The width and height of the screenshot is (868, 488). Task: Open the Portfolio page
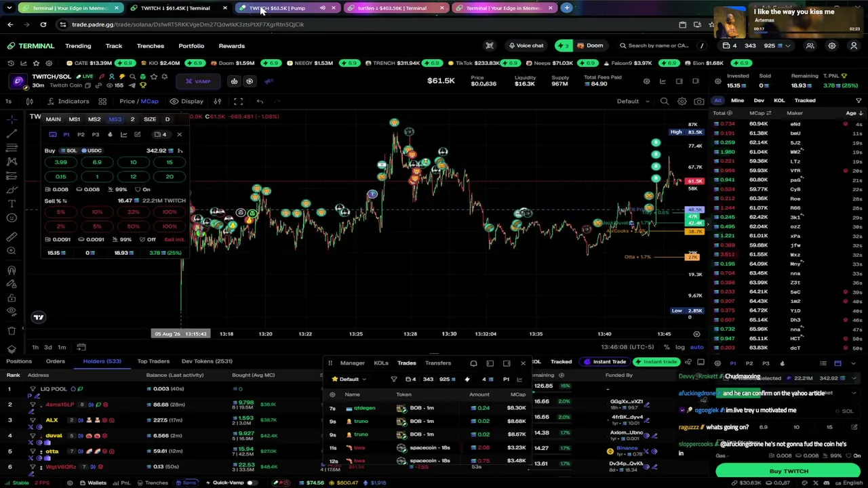coord(191,46)
